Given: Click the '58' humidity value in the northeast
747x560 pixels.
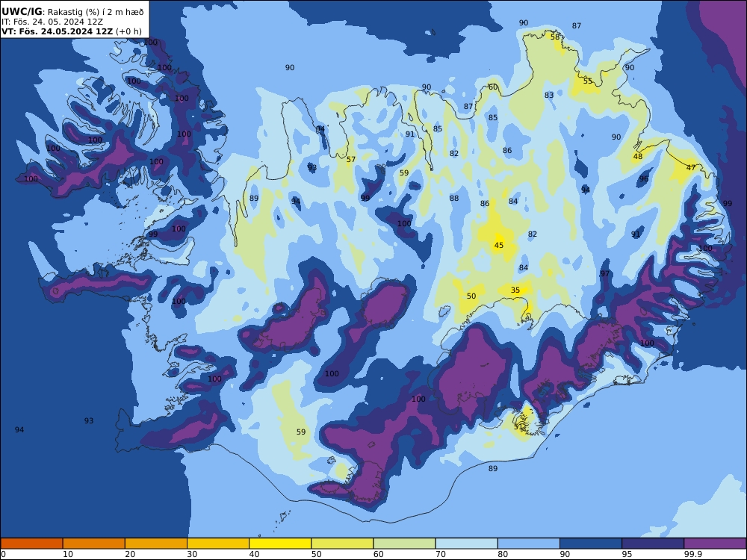Looking at the screenshot, I should pyautogui.click(x=555, y=37).
